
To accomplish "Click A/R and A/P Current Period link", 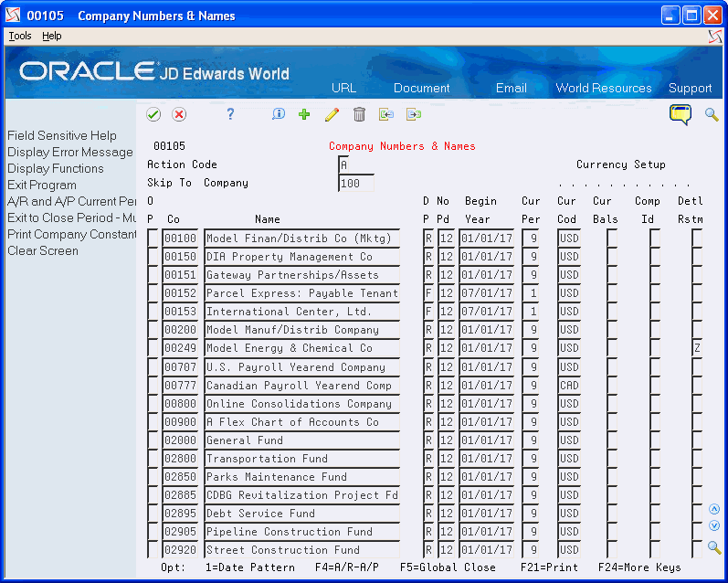I will (x=71, y=202).
